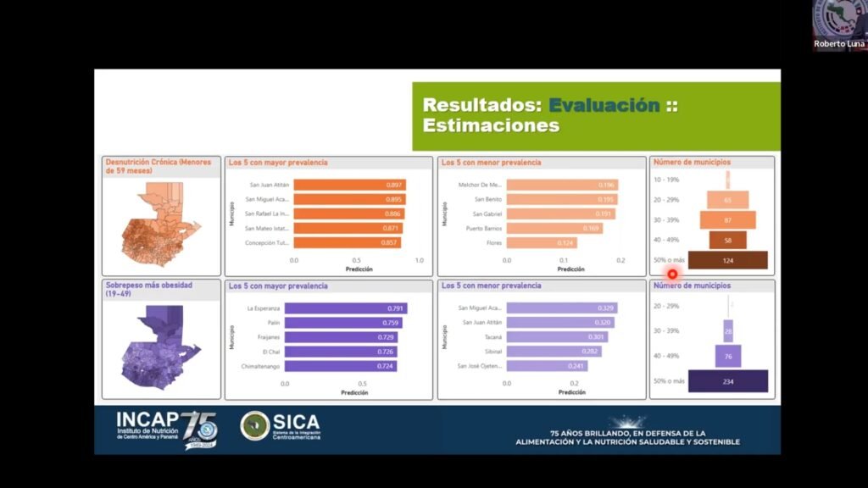Image resolution: width=868 pixels, height=488 pixels.
Task: Select the La Esperanza 0.791 bar
Action: [345, 308]
